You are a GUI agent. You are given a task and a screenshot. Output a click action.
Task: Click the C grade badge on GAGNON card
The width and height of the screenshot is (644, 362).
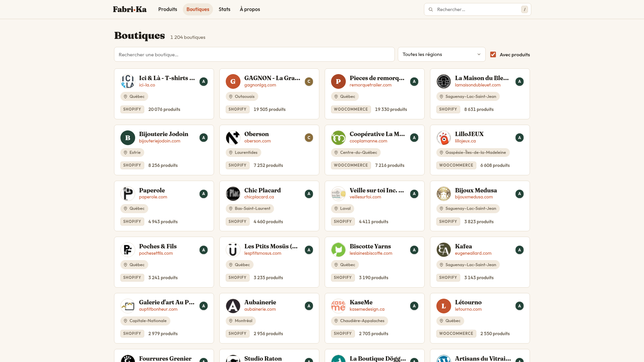[309, 81]
